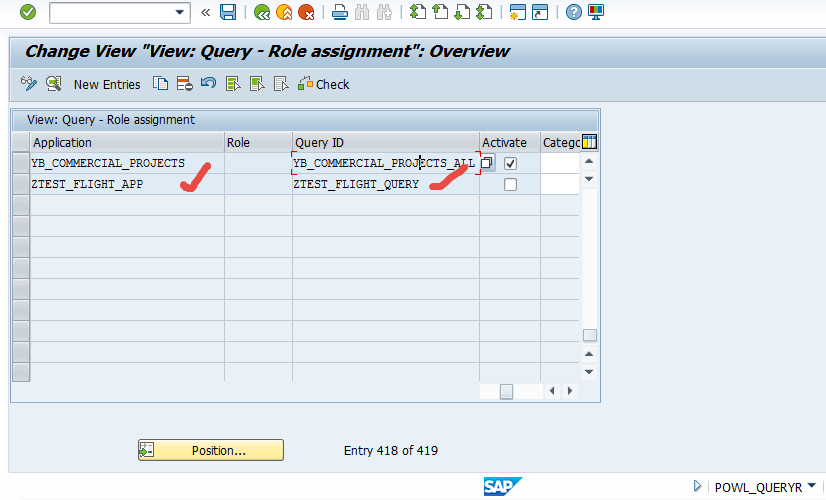The image size is (826, 500).
Task: Click the red Cancel icon
Action: pos(306,12)
